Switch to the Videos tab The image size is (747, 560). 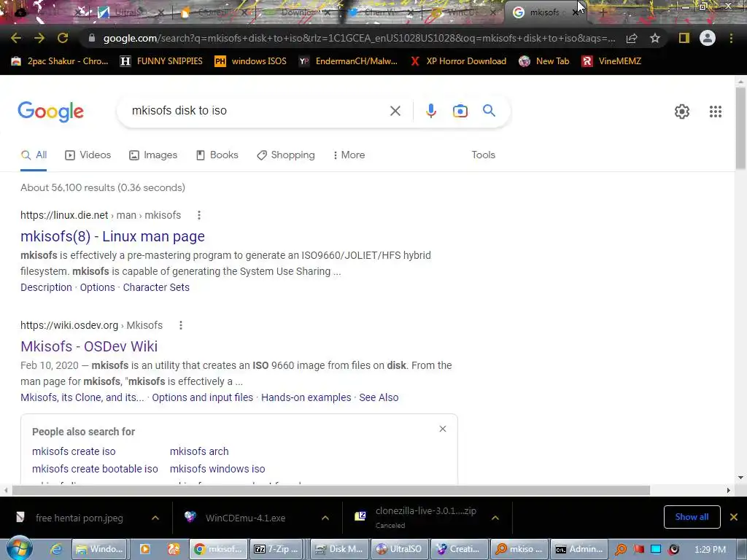[x=88, y=155]
